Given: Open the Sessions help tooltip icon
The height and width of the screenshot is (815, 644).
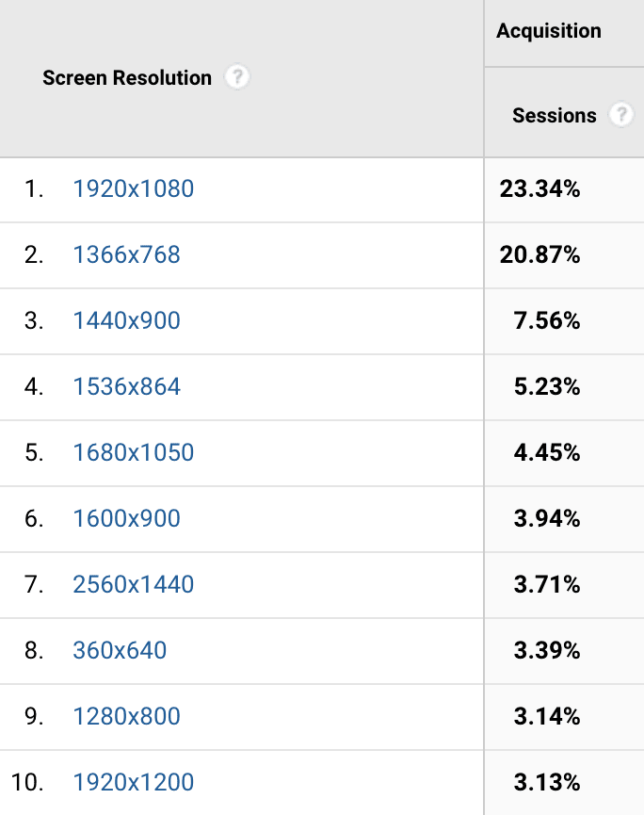Looking at the screenshot, I should pyautogui.click(x=621, y=115).
